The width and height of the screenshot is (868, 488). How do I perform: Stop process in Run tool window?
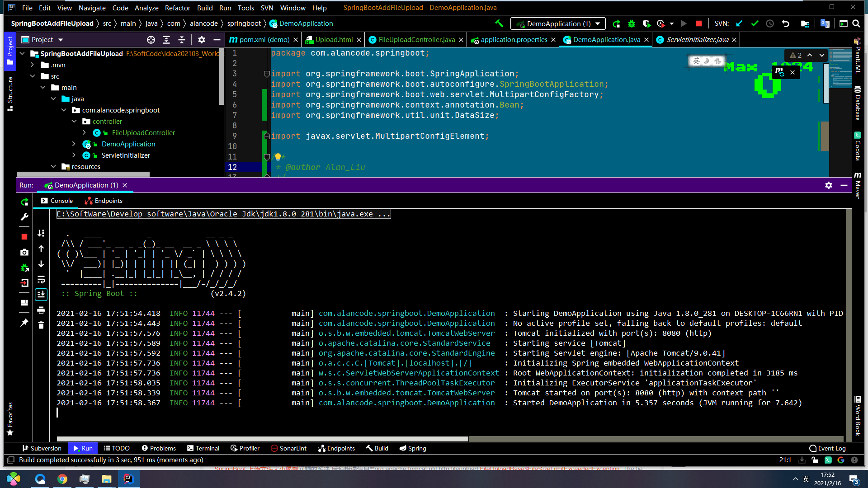[24, 237]
